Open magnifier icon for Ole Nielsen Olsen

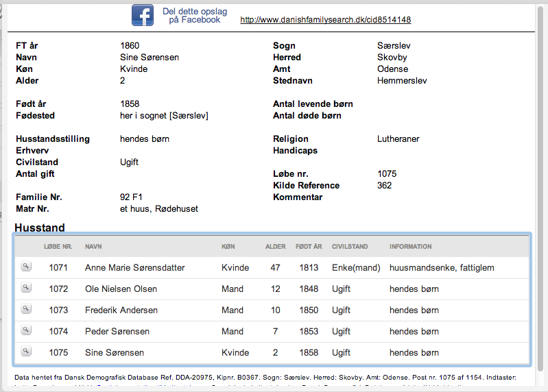click(26, 288)
